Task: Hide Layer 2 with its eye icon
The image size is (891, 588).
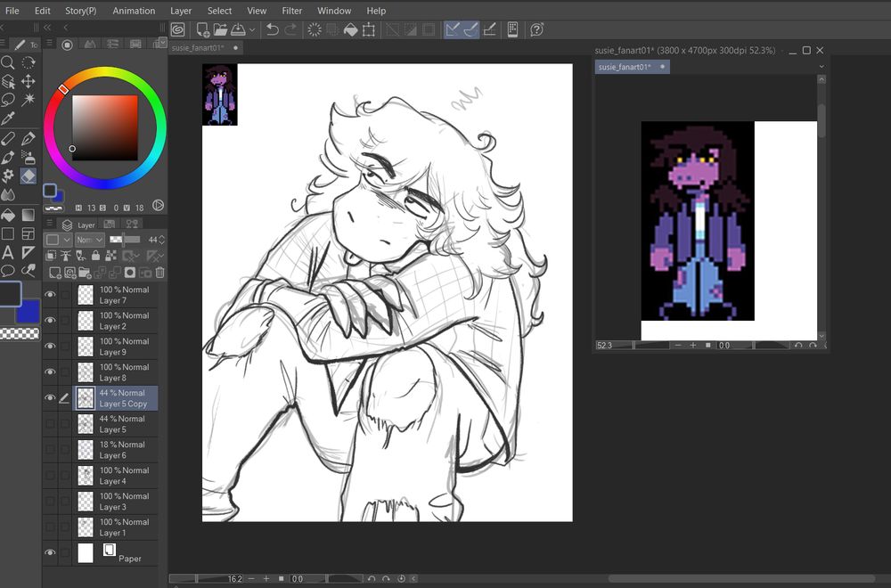Action: [x=50, y=321]
